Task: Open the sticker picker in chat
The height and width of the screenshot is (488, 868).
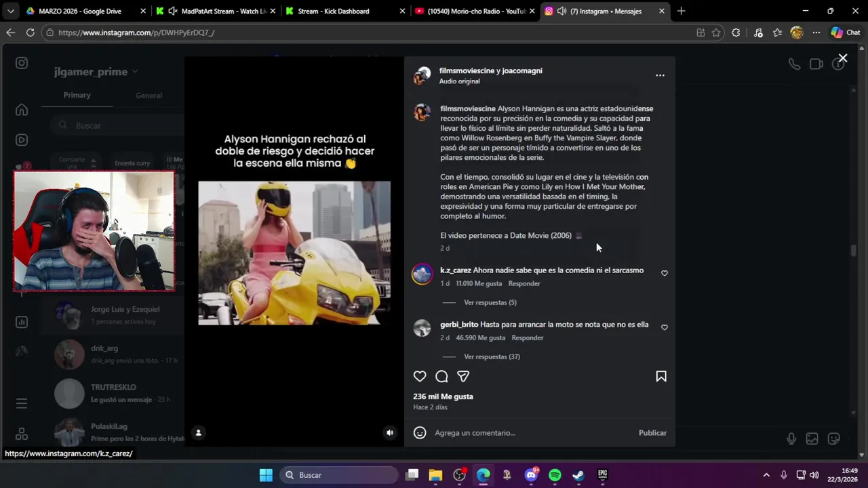Action: coord(833,439)
